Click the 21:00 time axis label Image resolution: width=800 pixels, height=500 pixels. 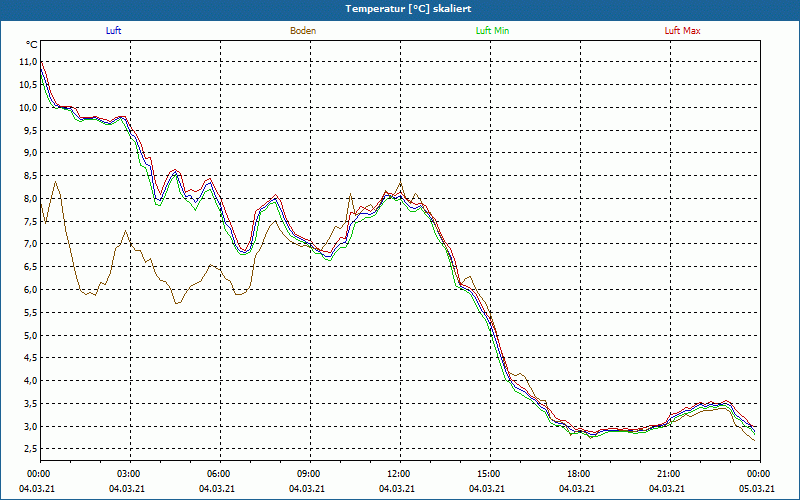[x=670, y=474]
